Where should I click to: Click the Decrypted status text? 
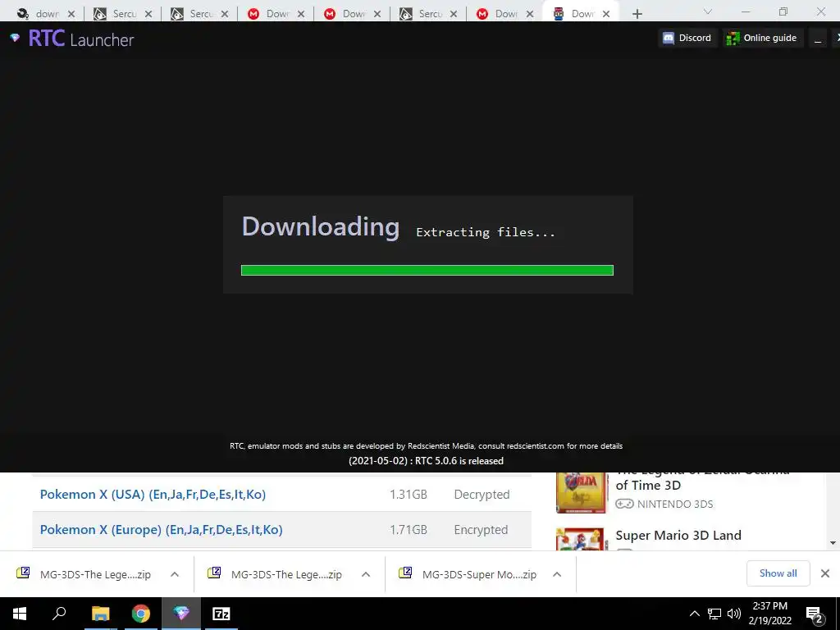coord(482,494)
